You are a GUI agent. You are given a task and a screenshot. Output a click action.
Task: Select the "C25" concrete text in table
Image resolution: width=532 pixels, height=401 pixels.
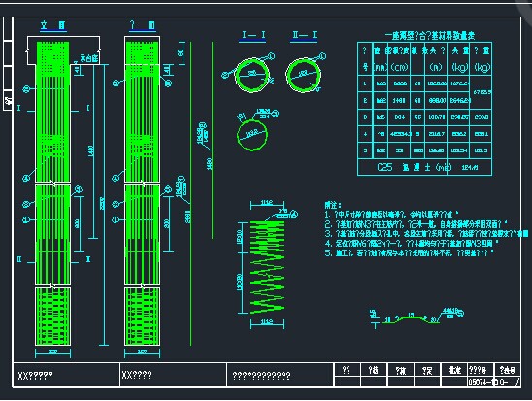click(384, 167)
